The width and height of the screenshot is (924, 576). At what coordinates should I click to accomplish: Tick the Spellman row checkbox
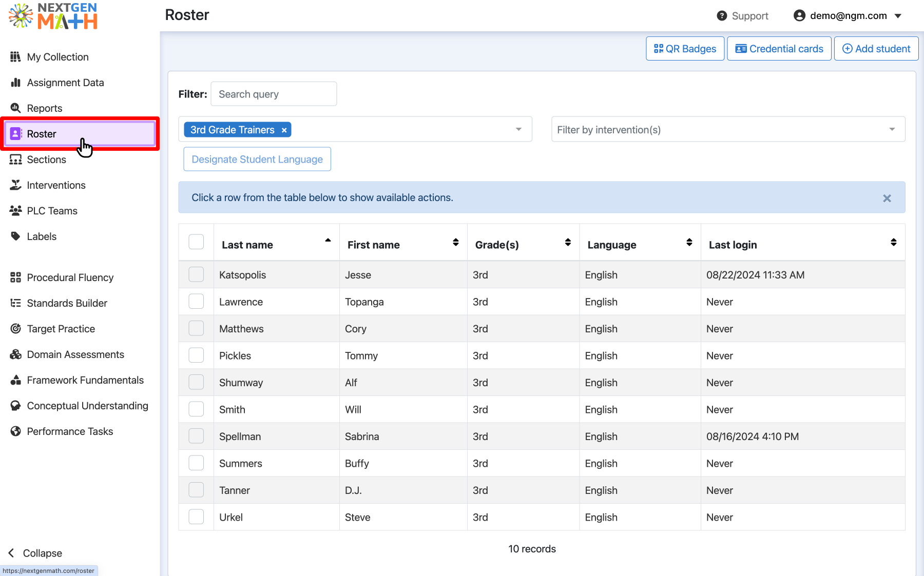(x=196, y=436)
